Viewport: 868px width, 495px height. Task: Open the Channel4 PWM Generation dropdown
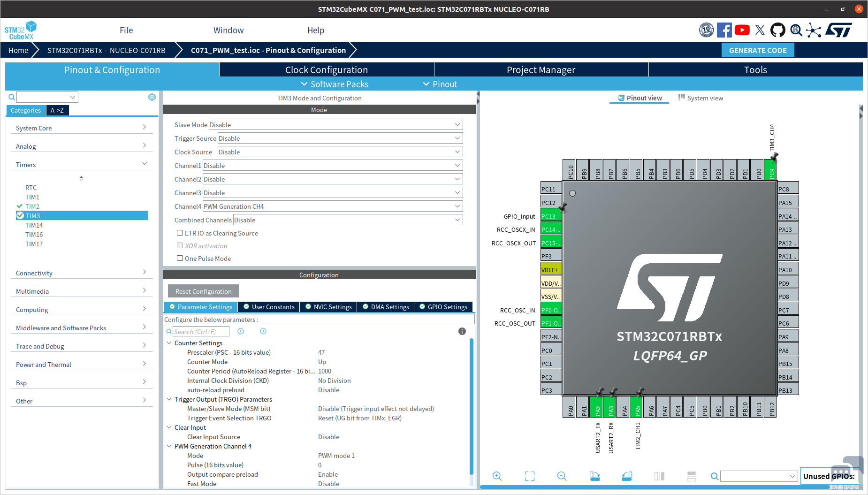(333, 206)
